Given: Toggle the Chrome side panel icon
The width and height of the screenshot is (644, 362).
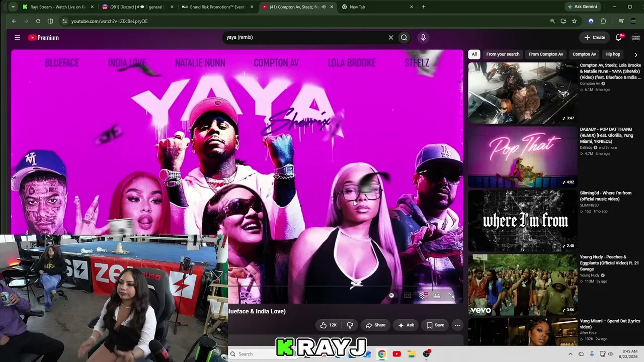Looking at the screenshot, I should [x=50, y=21].
